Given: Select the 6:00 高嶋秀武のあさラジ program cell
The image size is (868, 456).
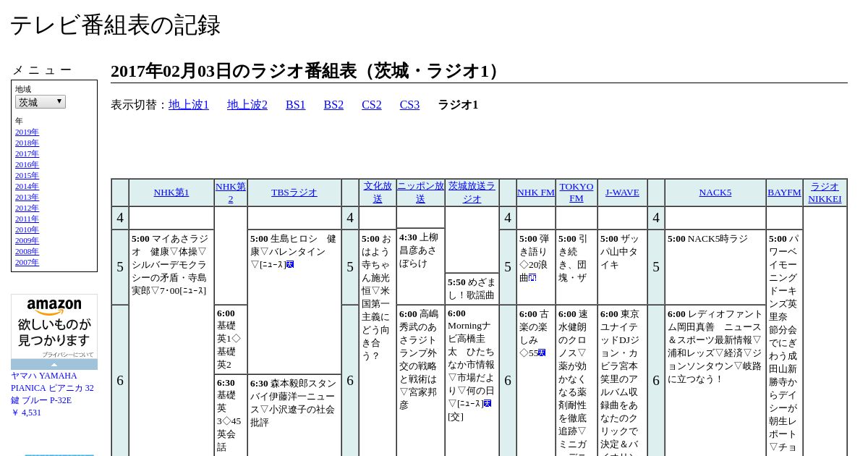Looking at the screenshot, I should tap(420, 381).
